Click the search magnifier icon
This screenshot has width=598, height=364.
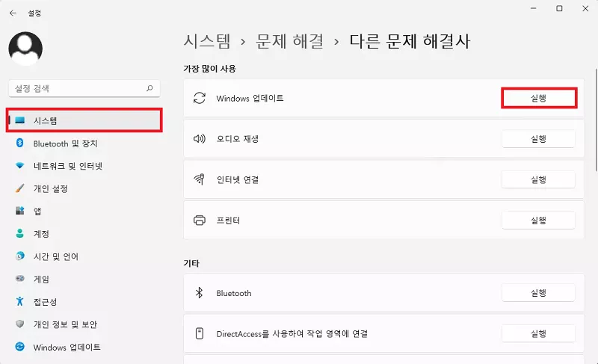[149, 88]
